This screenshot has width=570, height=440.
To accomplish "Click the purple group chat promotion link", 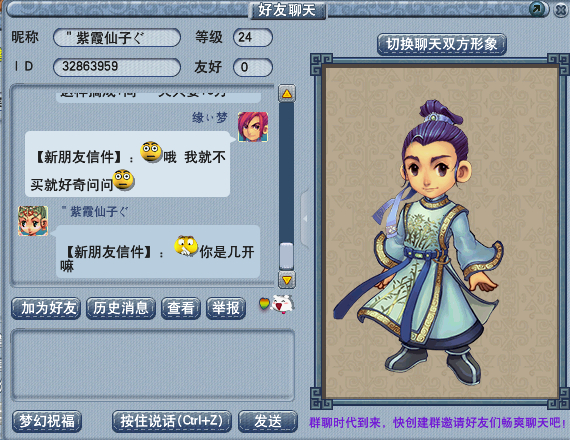I will pos(437,423).
